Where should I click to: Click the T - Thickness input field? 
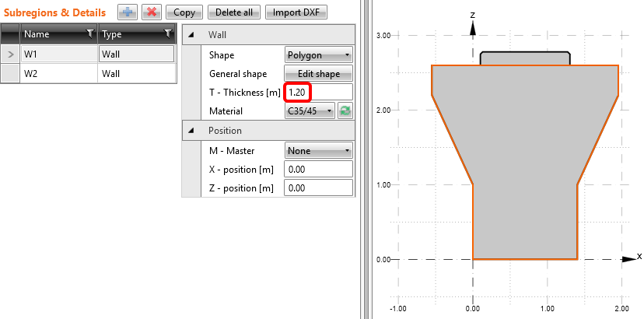point(319,93)
